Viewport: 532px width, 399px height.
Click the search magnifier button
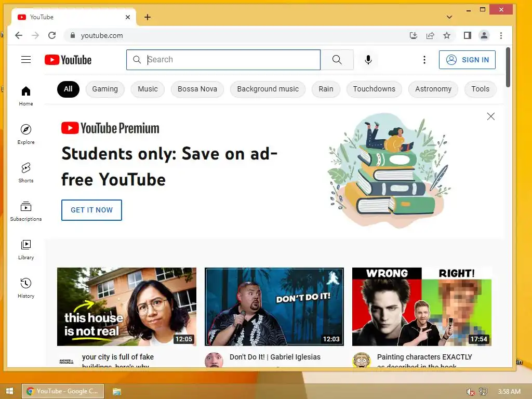(337, 60)
